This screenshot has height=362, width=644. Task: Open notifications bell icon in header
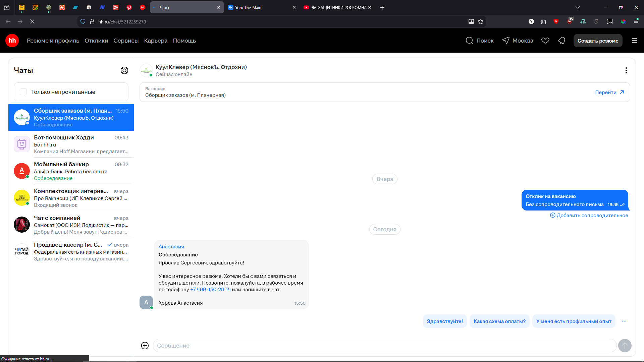(561, 41)
